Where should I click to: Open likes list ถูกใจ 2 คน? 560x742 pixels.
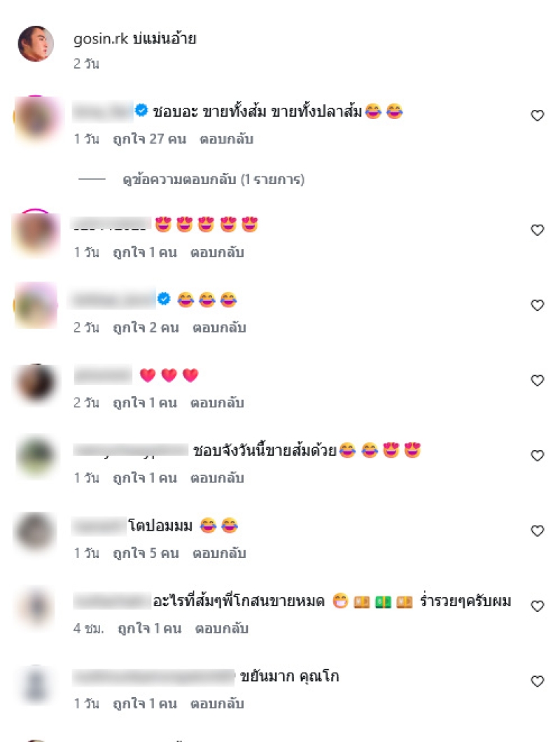(x=146, y=328)
